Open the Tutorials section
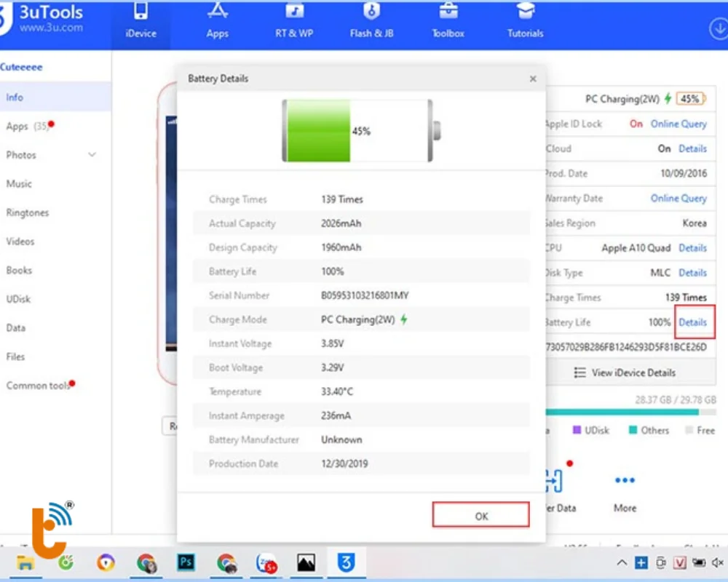Screen dimensions: 728x582 [524, 22]
